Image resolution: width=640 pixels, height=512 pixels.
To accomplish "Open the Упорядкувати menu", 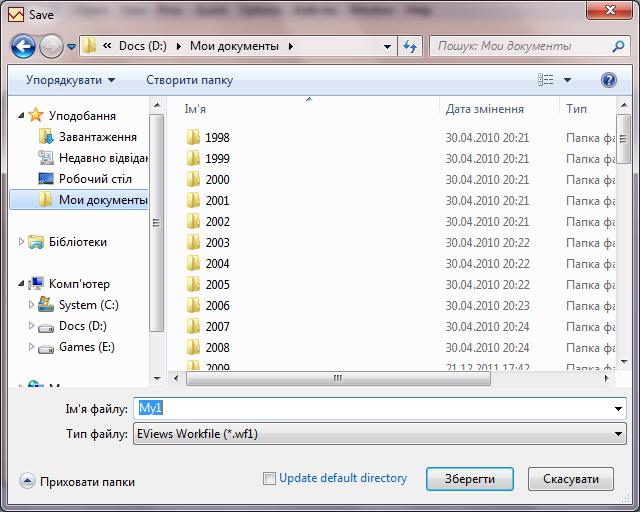I will [70, 80].
